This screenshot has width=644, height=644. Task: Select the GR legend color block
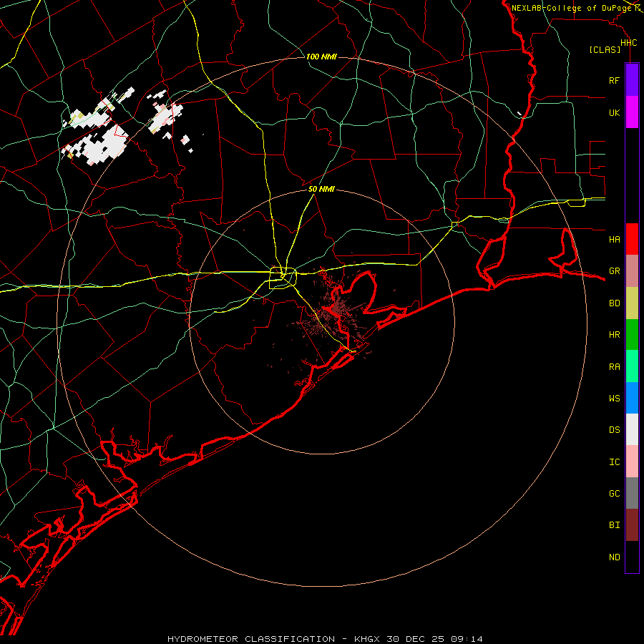[x=632, y=271]
